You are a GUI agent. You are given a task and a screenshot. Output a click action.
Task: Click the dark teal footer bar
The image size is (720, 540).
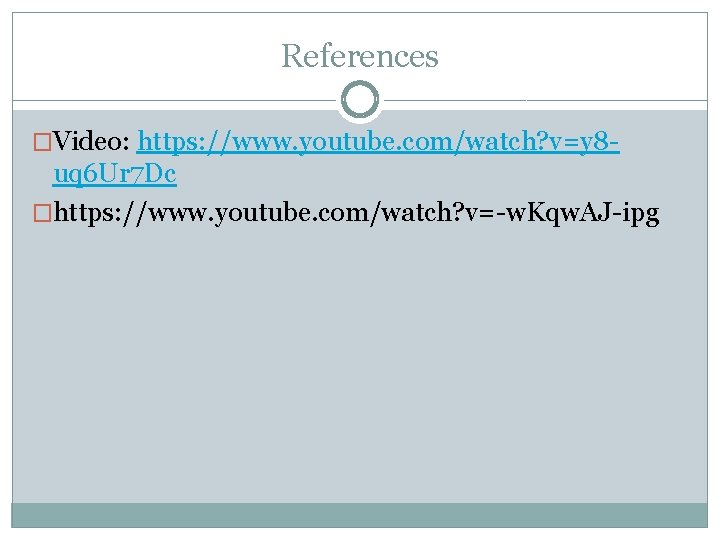(x=360, y=515)
